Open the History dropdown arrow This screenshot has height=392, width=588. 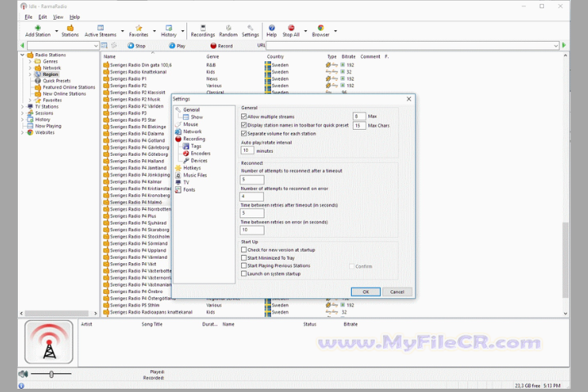point(183,31)
